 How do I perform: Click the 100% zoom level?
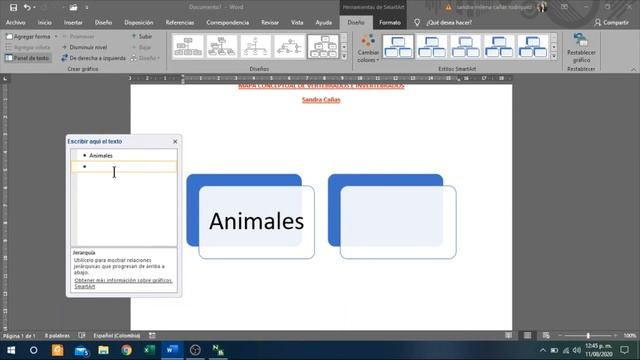(x=630, y=336)
